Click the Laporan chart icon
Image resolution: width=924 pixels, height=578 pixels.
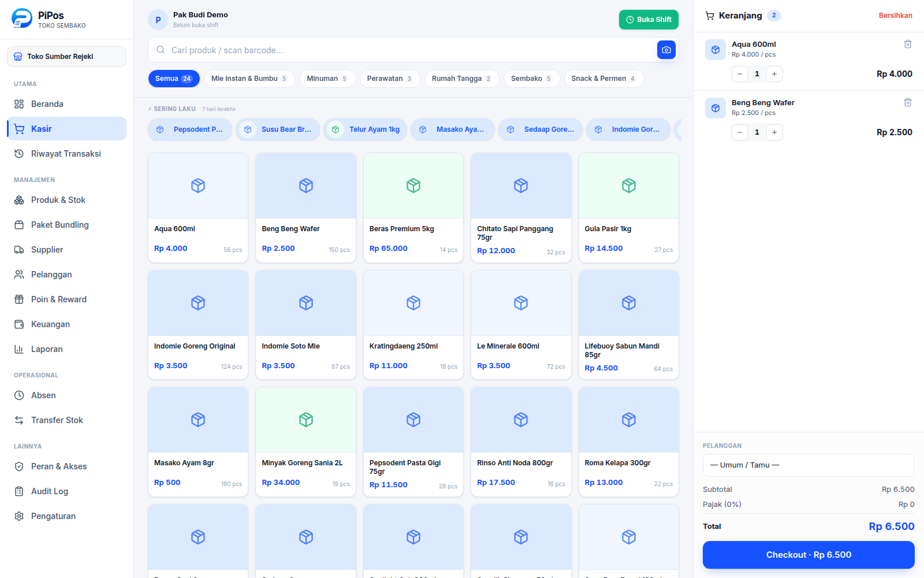point(19,349)
